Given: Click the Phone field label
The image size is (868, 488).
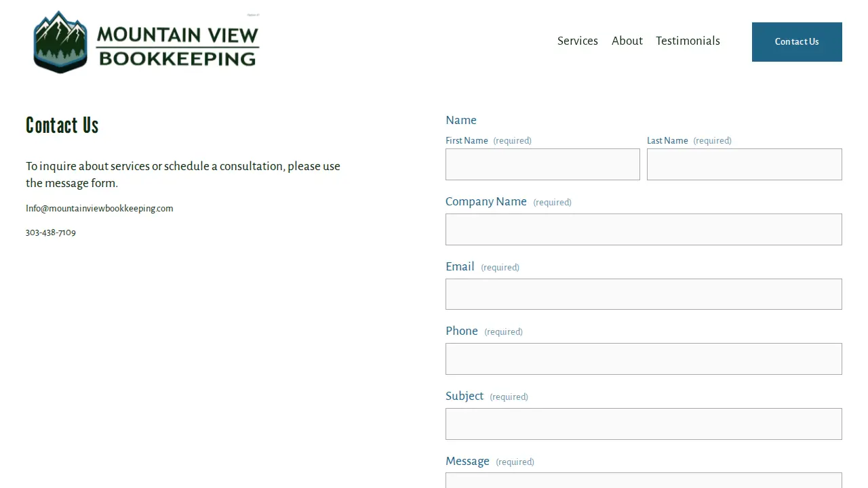Looking at the screenshot, I should pyautogui.click(x=462, y=331).
